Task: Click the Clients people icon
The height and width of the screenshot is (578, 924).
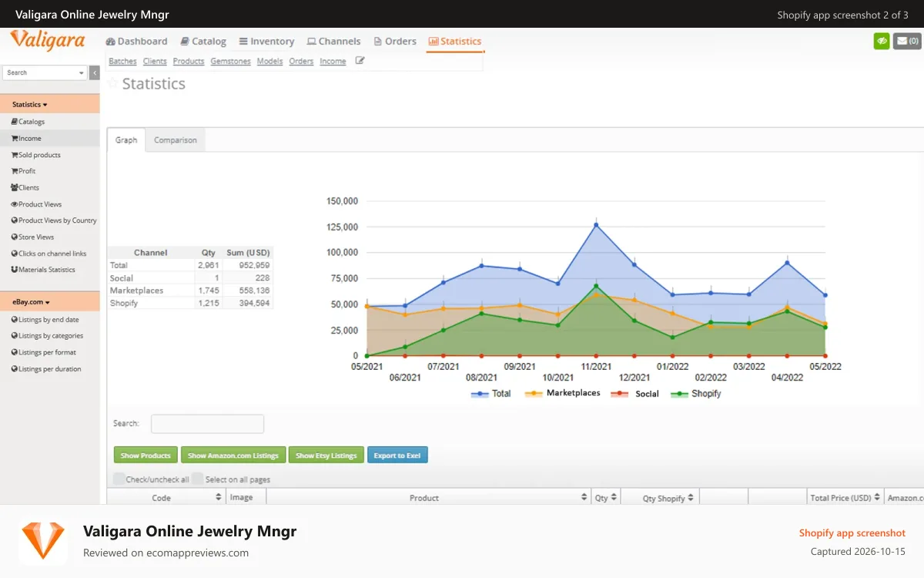Action: point(14,187)
